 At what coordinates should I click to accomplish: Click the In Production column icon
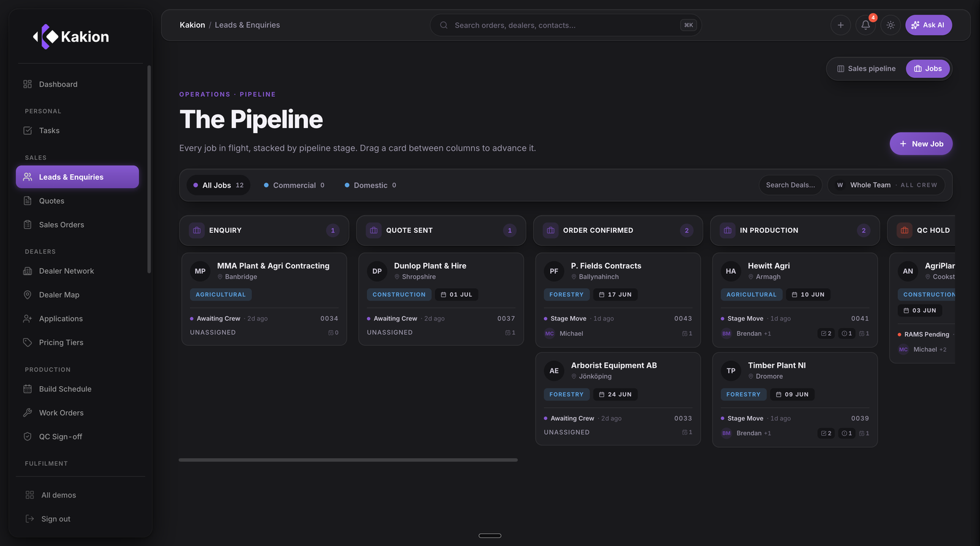point(728,230)
